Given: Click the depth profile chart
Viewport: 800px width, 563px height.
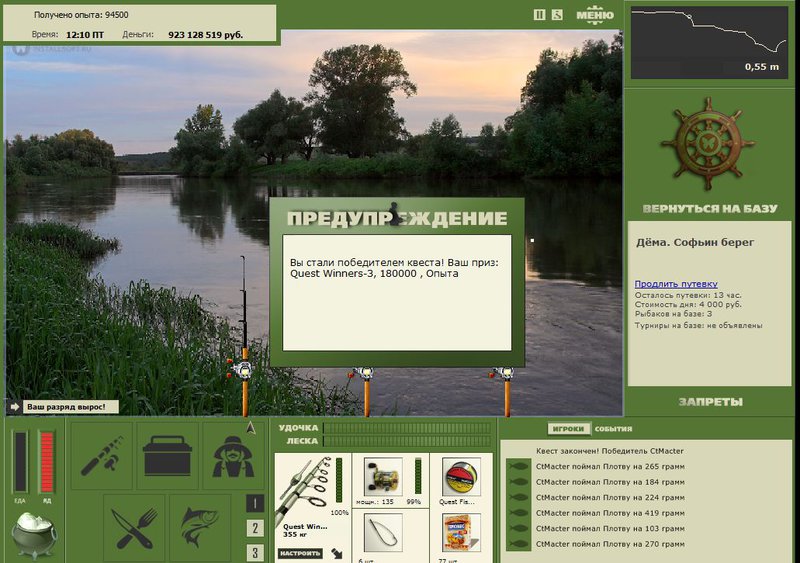Looking at the screenshot, I should click(709, 42).
